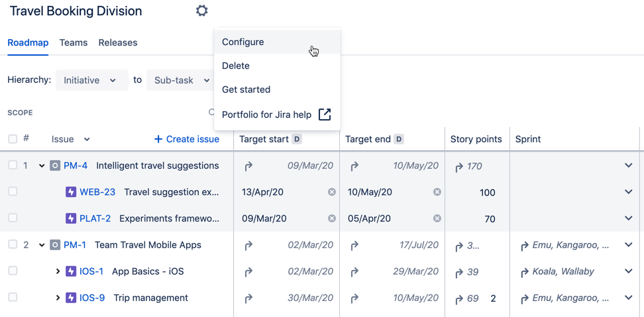
Task: Select Delete from the settings menu
Action: 277,66
